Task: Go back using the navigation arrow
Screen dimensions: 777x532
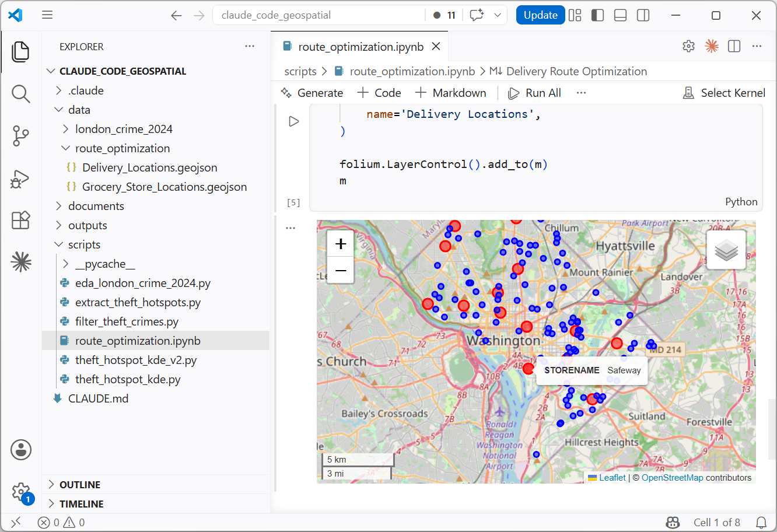Action: click(176, 15)
